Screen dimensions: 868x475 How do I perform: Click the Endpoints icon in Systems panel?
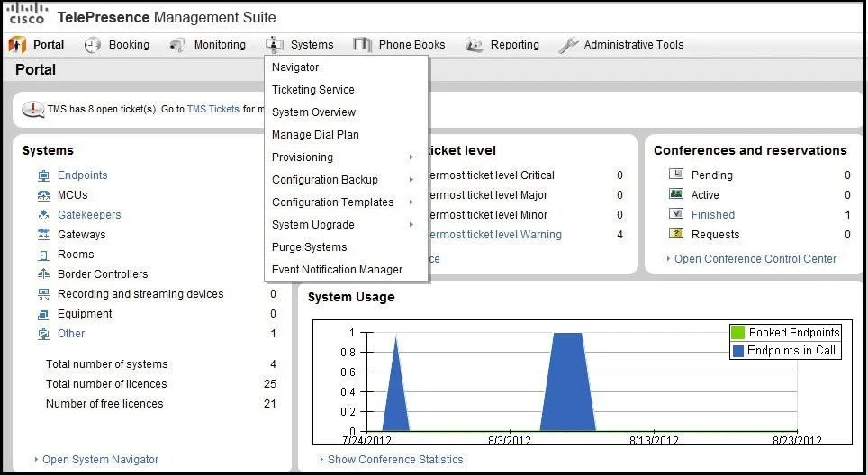point(44,175)
